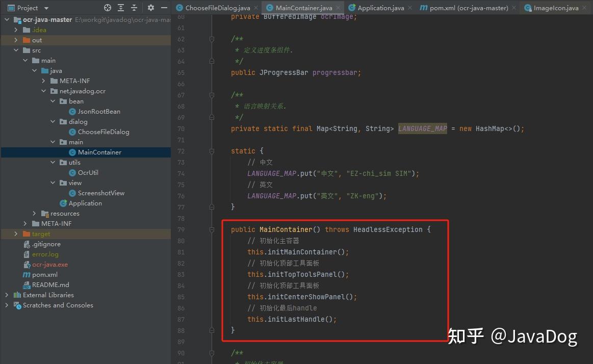This screenshot has width=593, height=364.
Task: Switch to ChooseFileDialog.java tab
Action: (217, 8)
